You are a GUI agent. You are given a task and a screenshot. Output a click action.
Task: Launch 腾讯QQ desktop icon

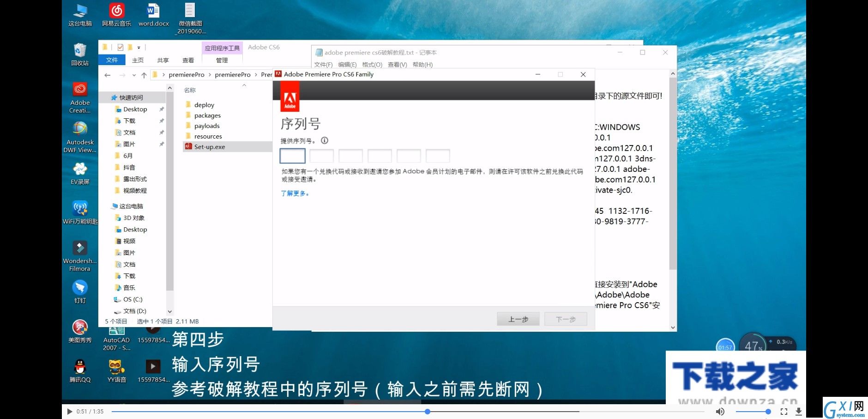(80, 371)
